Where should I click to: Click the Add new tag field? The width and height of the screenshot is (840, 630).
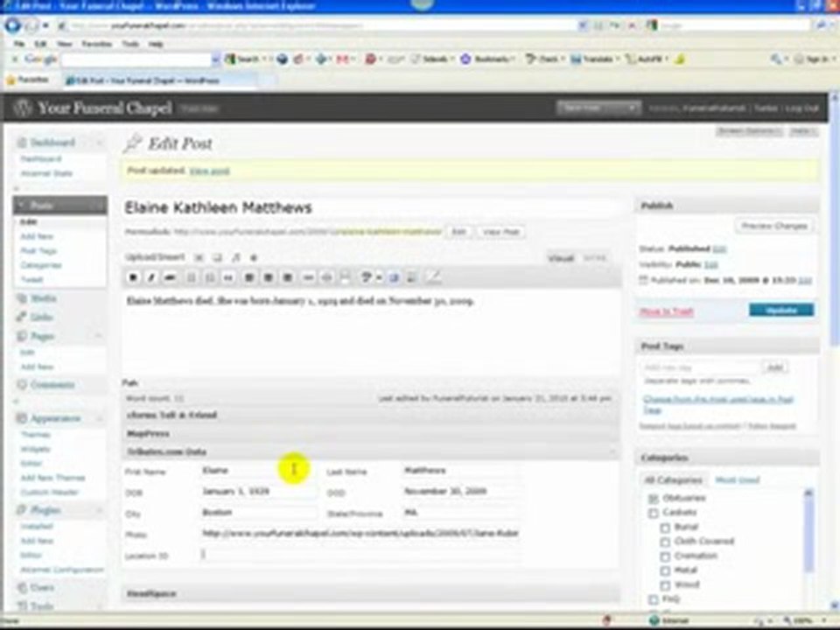pos(701,368)
